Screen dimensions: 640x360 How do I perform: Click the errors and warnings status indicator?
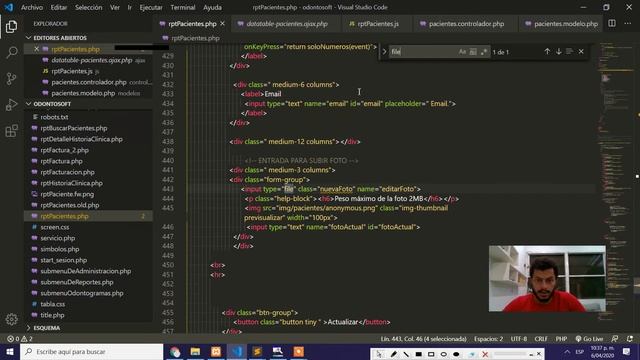pyautogui.click(x=19, y=339)
